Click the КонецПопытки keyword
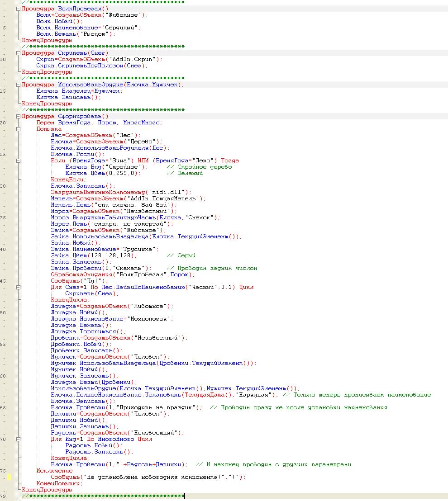The width and height of the screenshot is (448, 501). (x=60, y=483)
